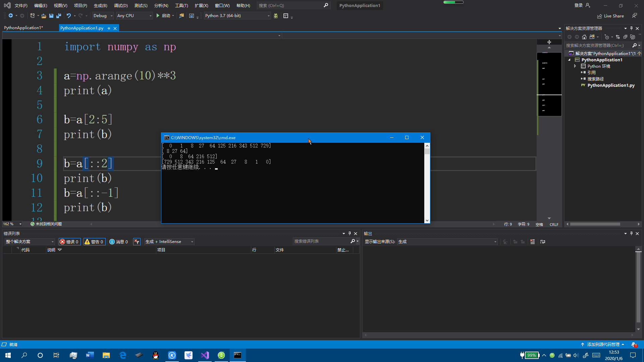Toggle the 错误 0 errors filter button
644x362 pixels.
(69, 241)
